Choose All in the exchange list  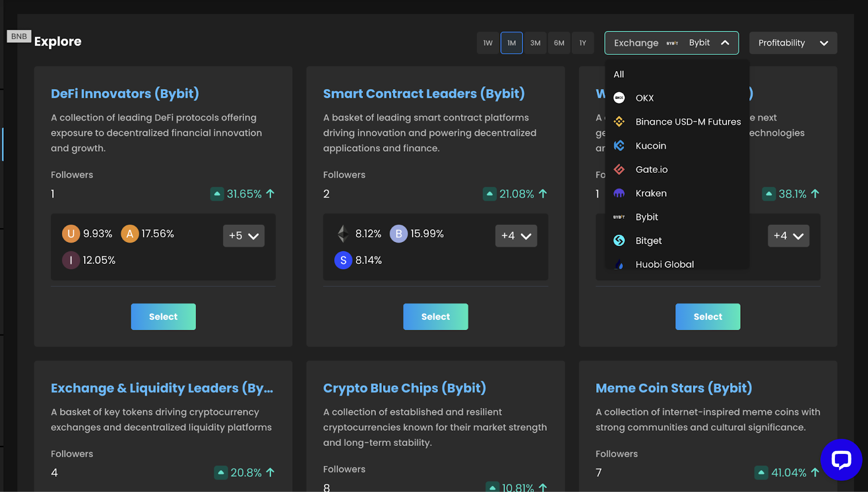(x=677, y=74)
